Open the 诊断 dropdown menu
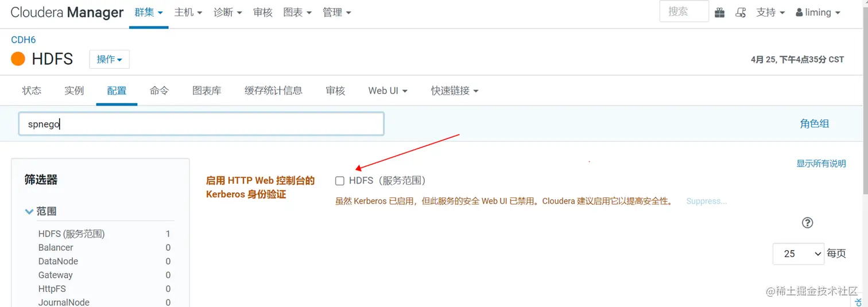 tap(228, 12)
